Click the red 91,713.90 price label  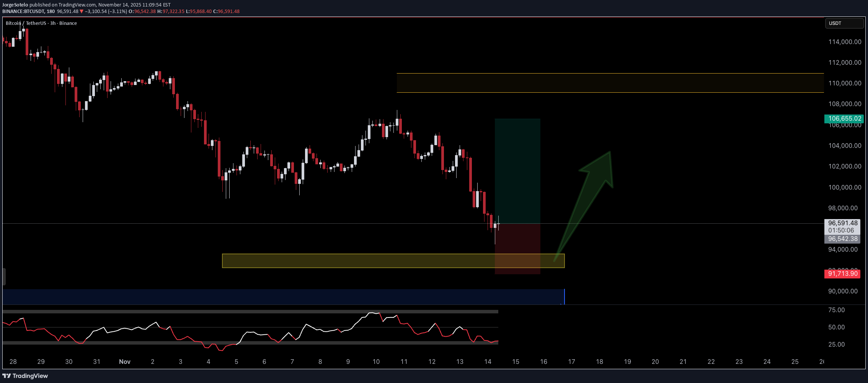coord(843,274)
